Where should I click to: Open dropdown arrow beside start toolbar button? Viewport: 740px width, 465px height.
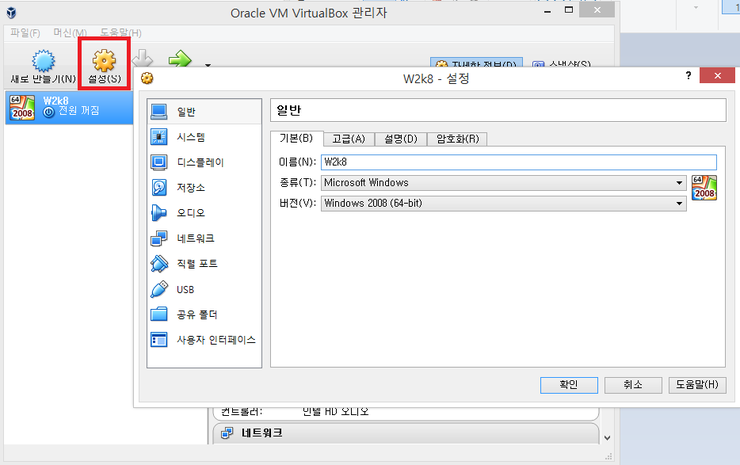click(208, 66)
